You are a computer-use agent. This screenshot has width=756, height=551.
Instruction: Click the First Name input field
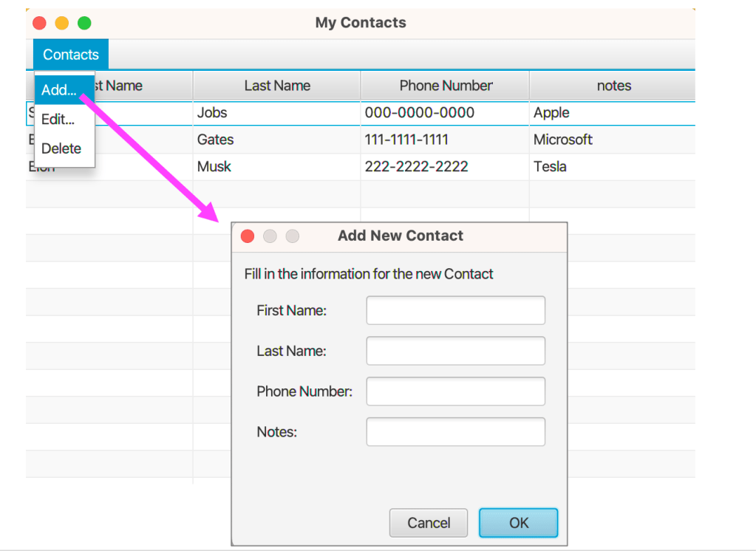click(454, 310)
